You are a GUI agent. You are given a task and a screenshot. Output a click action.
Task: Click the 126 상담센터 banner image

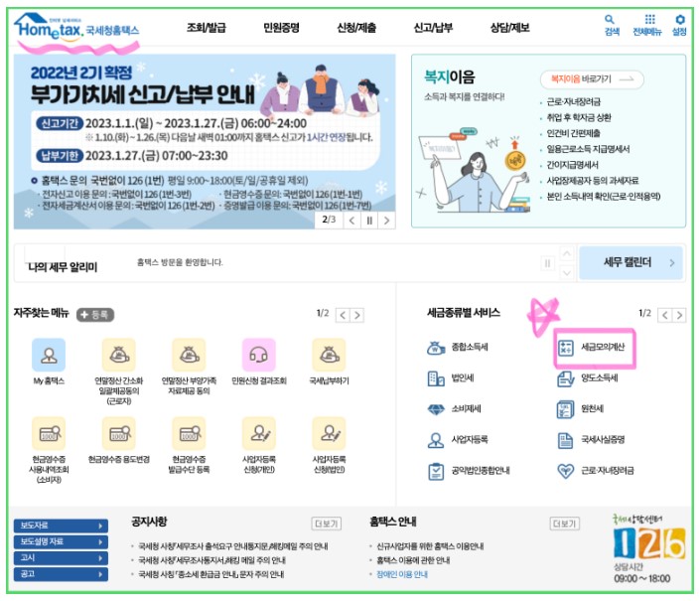click(x=649, y=543)
